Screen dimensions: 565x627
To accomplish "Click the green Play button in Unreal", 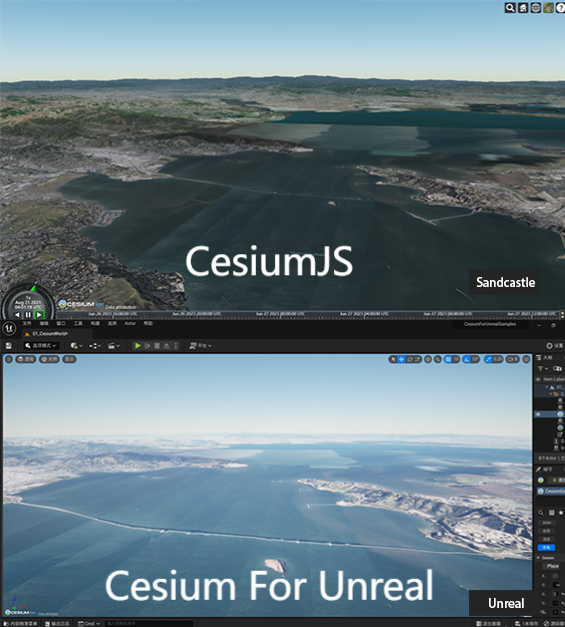I will pyautogui.click(x=138, y=345).
